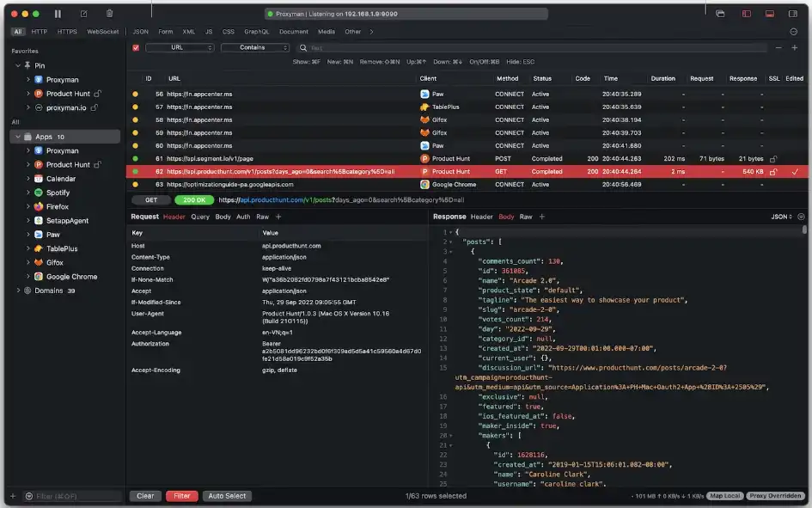Click plus icon at bottom-left sidebar
The height and width of the screenshot is (508, 812).
pos(13,496)
